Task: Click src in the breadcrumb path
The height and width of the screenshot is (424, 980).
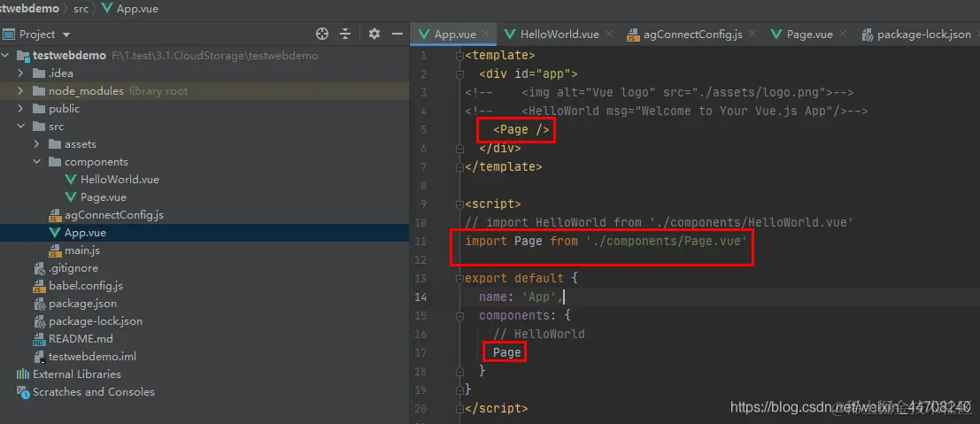Action: point(81,9)
